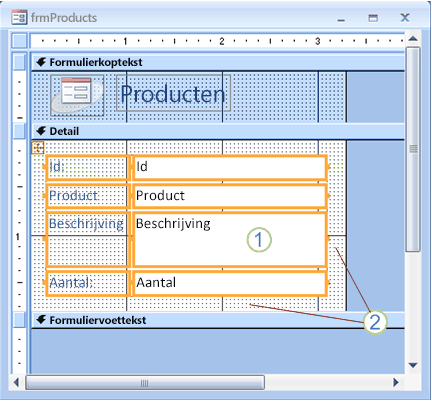Select the Product: label control
The width and height of the screenshot is (432, 401).
click(x=87, y=196)
